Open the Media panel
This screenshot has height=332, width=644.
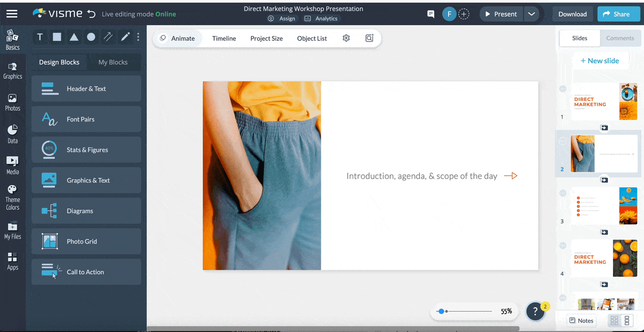click(12, 164)
